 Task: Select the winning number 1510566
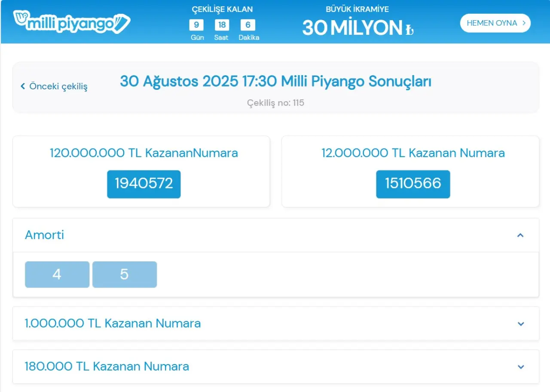coord(413,184)
